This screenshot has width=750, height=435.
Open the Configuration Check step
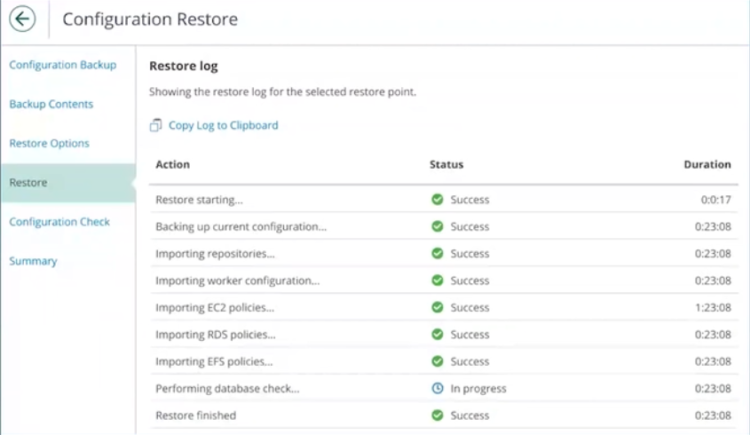[x=59, y=222]
